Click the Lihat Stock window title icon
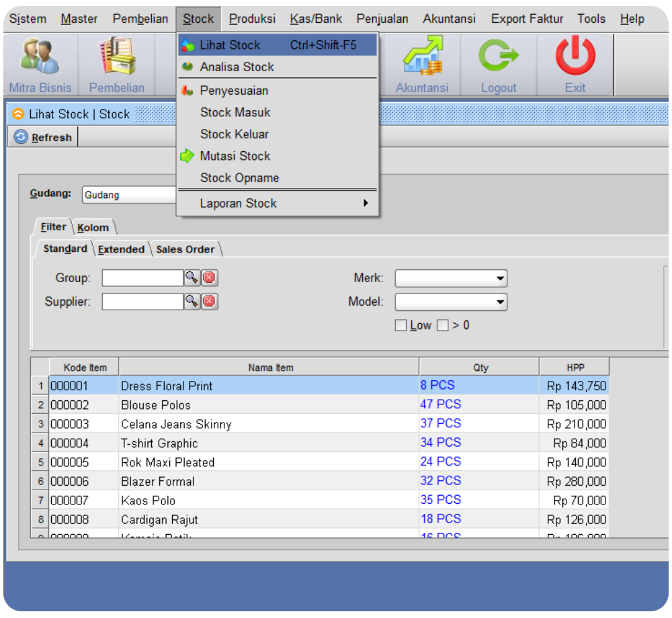The image size is (672, 618). [x=18, y=114]
